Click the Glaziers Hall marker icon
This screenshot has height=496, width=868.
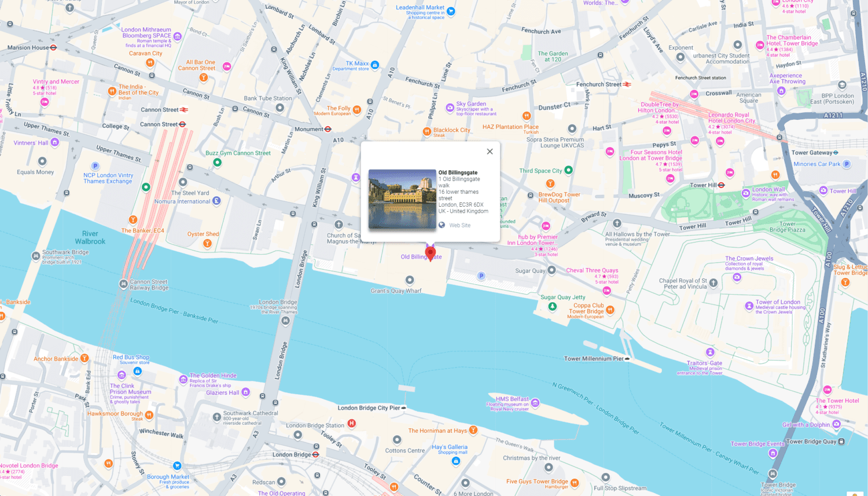[x=245, y=392]
